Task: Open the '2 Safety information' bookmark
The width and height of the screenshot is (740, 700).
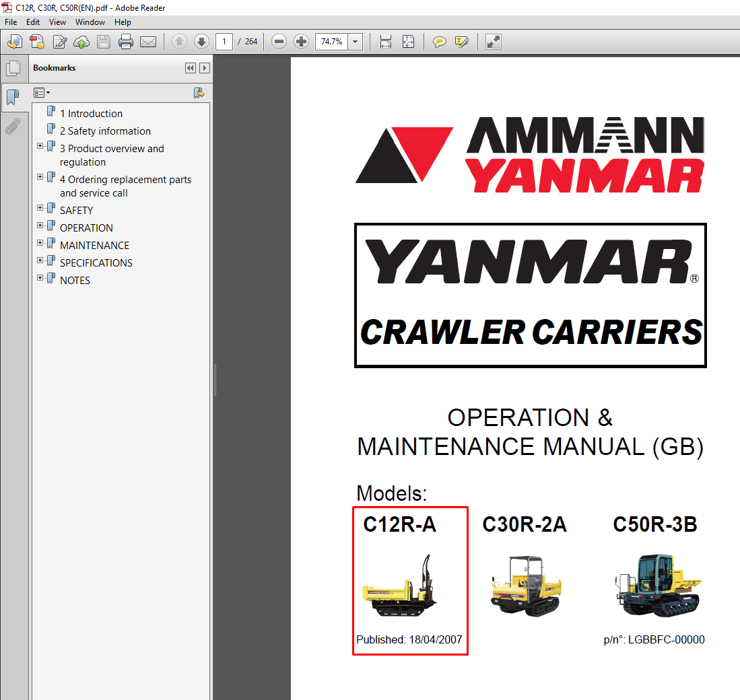Action: (105, 131)
